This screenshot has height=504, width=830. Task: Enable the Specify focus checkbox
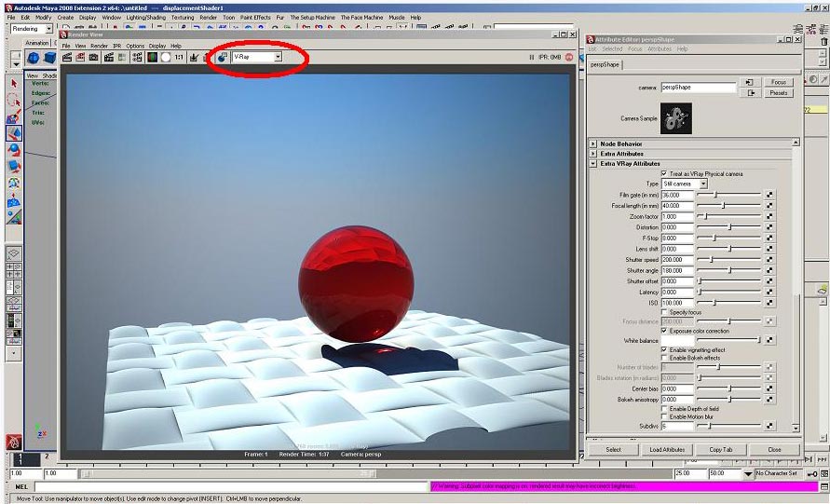664,312
